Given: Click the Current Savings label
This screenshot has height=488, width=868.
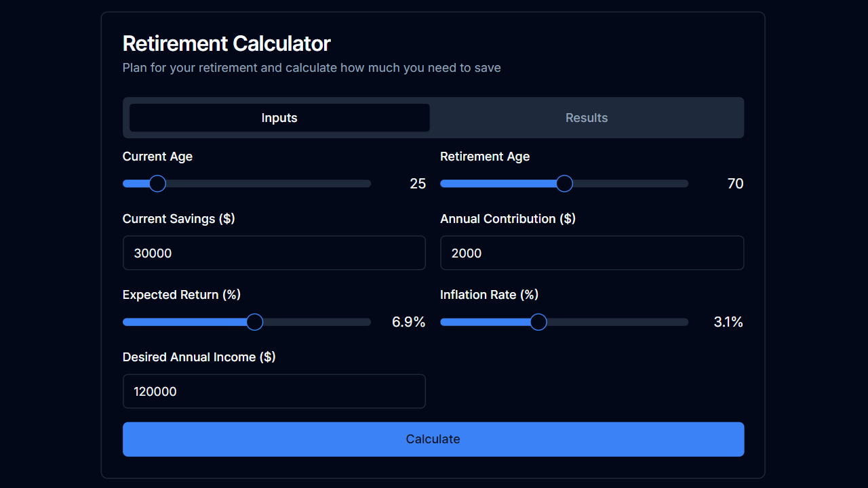Looking at the screenshot, I should coord(178,218).
